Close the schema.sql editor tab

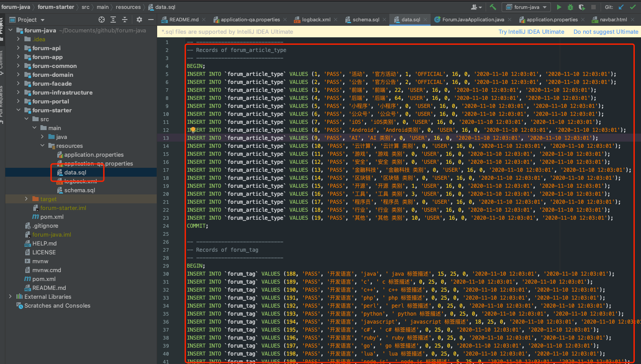[384, 20]
